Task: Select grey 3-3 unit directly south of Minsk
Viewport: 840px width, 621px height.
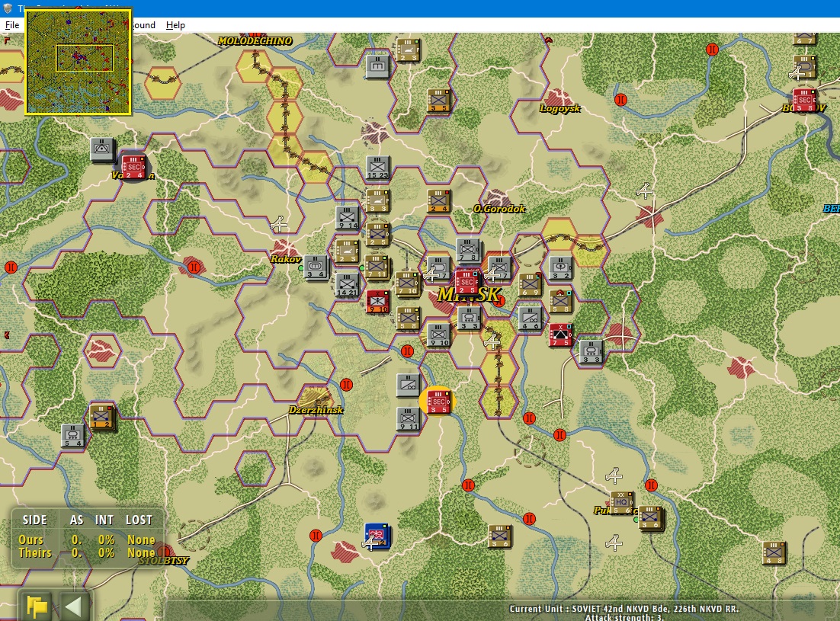Action: click(470, 318)
